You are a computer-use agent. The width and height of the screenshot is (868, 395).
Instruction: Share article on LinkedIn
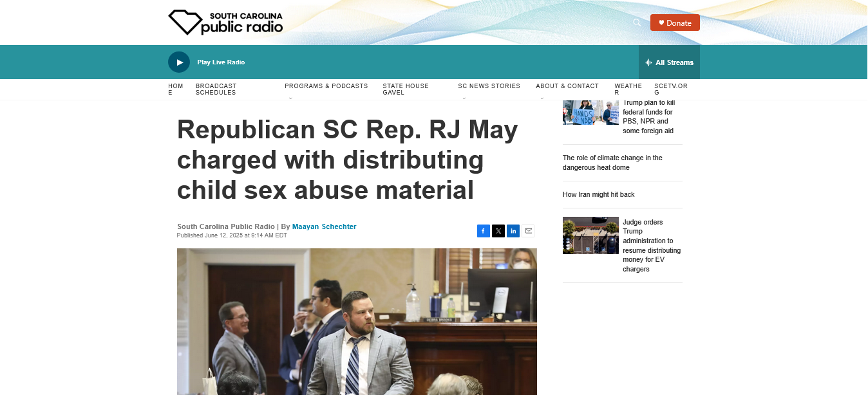point(513,231)
